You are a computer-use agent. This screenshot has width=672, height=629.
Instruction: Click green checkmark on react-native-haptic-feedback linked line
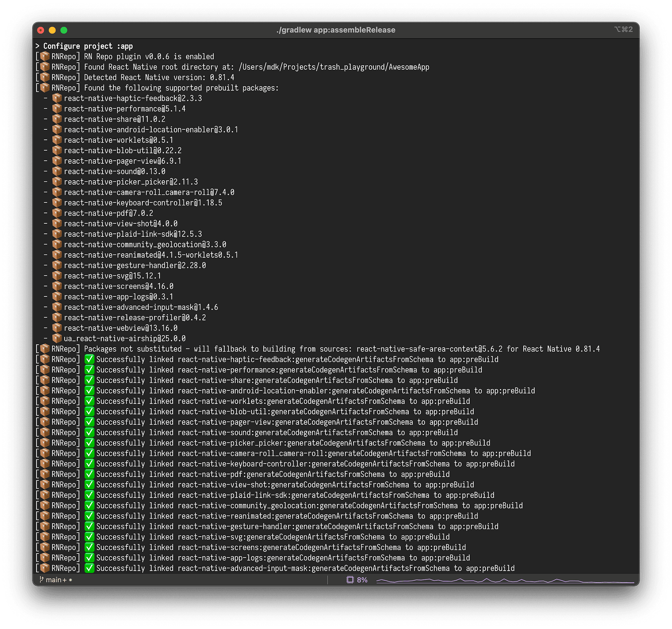tap(89, 359)
